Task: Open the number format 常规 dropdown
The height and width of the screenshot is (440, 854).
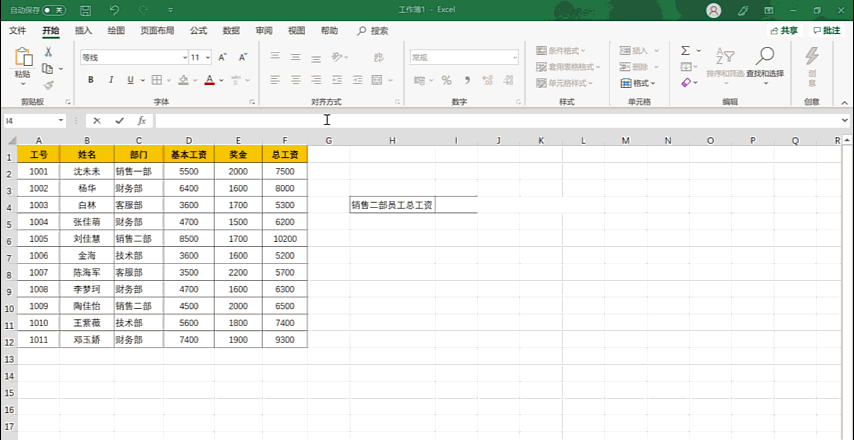Action: pos(515,57)
